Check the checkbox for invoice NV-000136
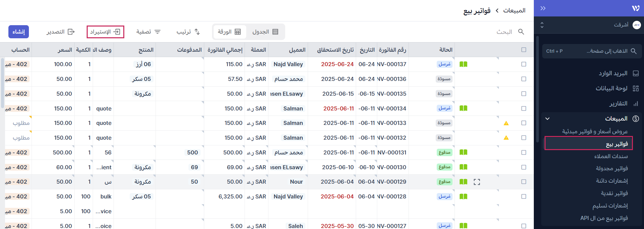Viewport: 644px width, 229px height. point(523,79)
